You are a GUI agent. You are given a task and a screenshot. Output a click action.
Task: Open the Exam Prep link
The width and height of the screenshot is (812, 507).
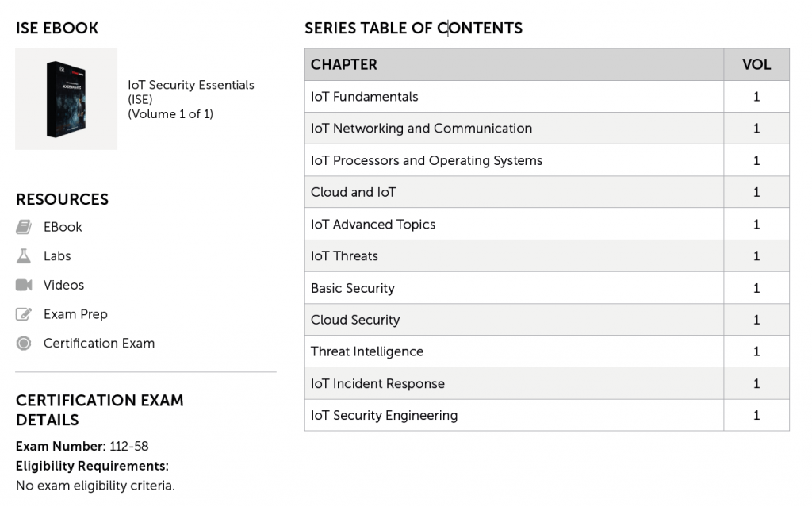[x=75, y=314]
